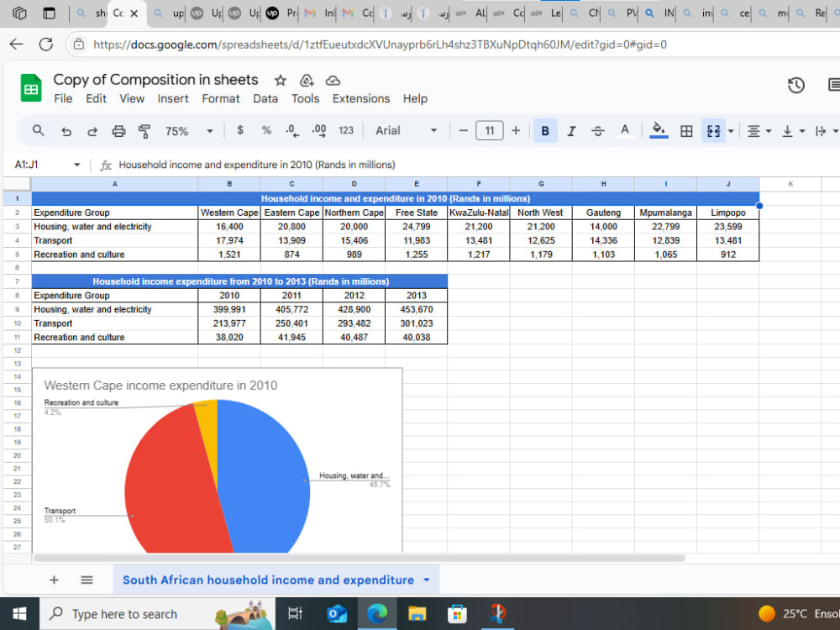
Task: Toggle the search icon in the toolbar
Action: 38,131
